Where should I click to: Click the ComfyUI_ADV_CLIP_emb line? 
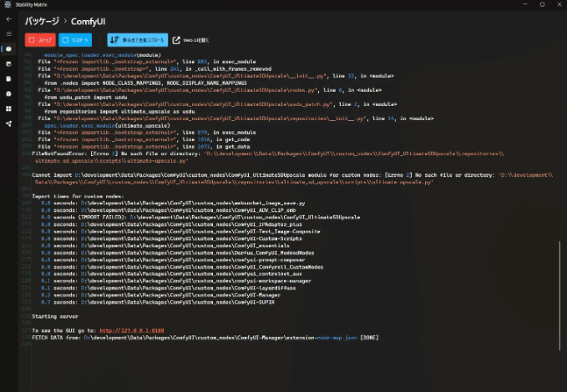click(168, 210)
